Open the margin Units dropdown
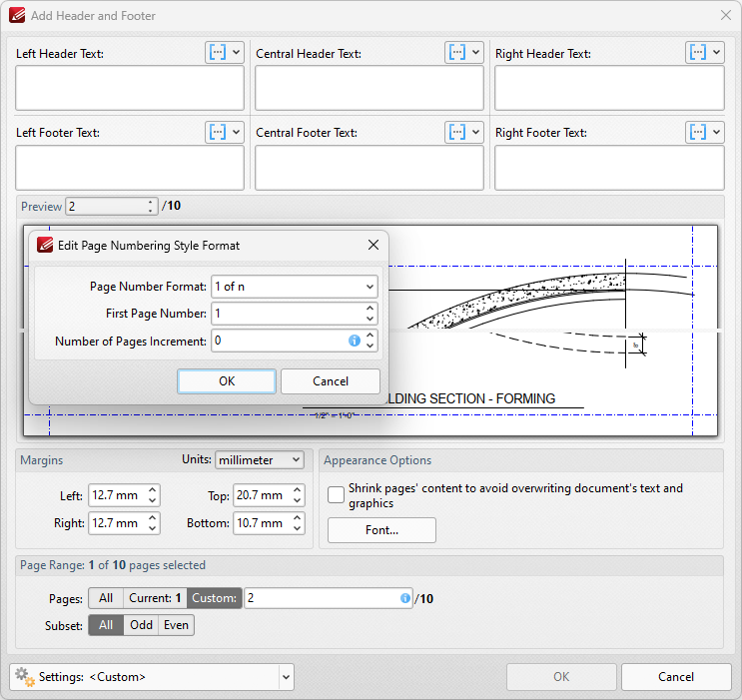The height and width of the screenshot is (700, 742). (x=260, y=460)
